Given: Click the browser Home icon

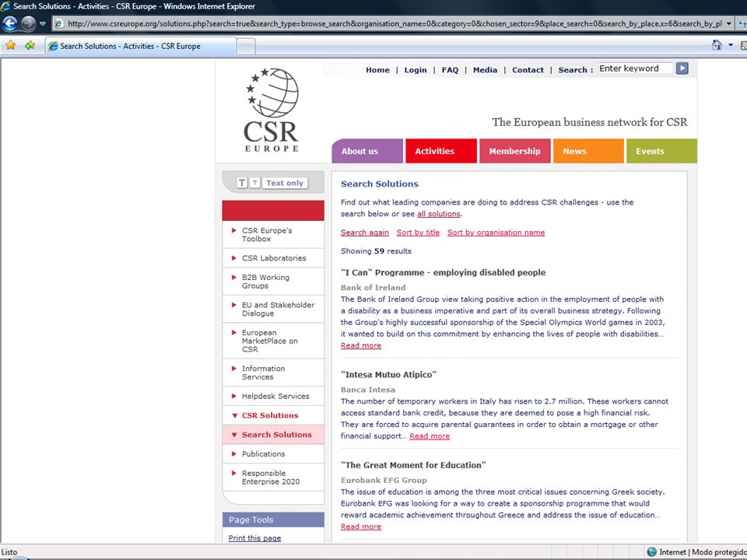Looking at the screenshot, I should pos(717,45).
